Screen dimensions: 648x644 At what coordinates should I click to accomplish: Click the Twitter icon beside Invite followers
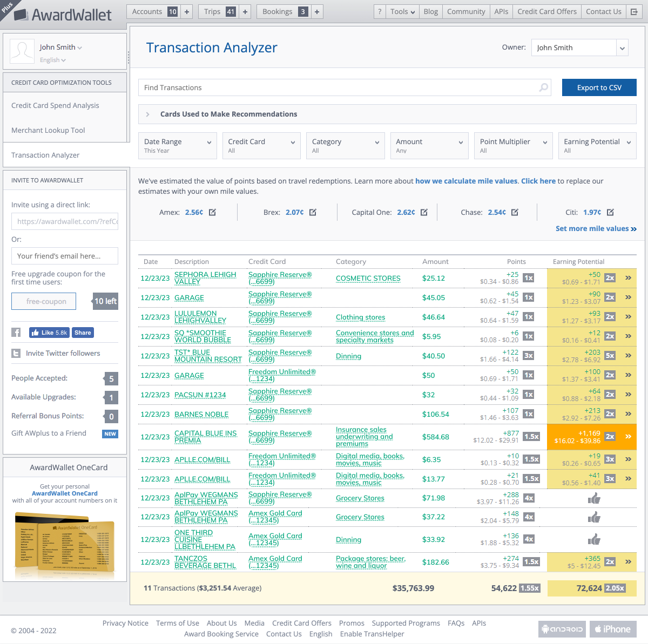pyautogui.click(x=16, y=354)
